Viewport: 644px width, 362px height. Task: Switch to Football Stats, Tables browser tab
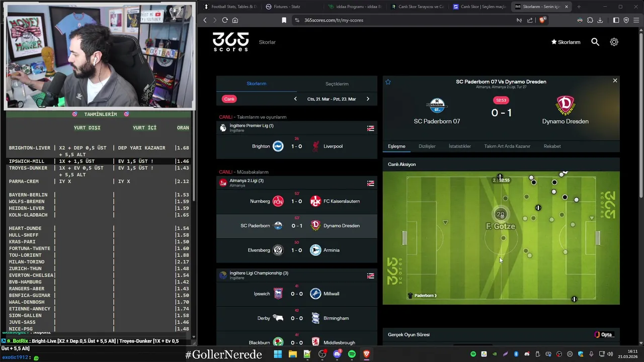pyautogui.click(x=230, y=7)
